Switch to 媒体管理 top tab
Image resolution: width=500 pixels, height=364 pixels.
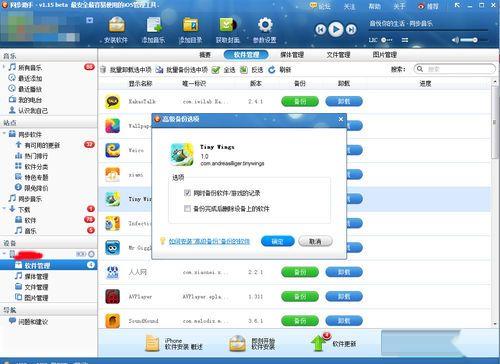292,55
